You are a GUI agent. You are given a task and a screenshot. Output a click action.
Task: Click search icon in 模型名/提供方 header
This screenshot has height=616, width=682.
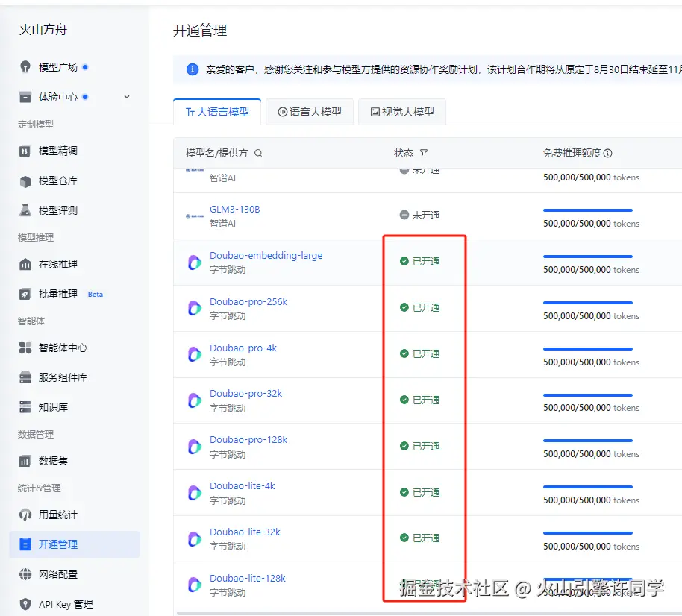tap(258, 153)
